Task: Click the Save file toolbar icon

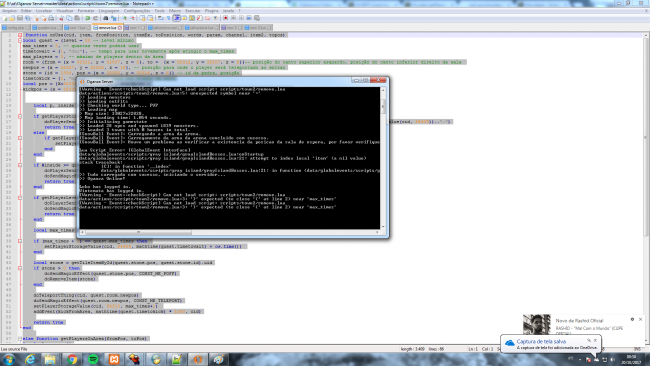Action: [19, 18]
